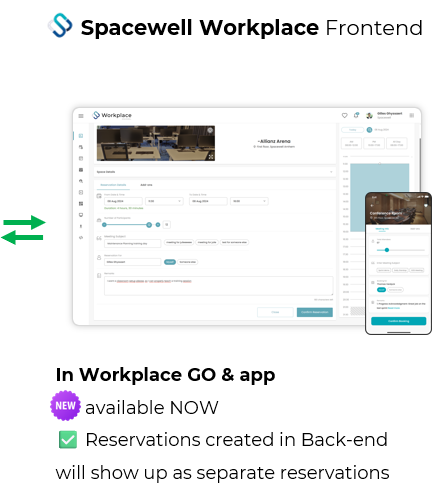The width and height of the screenshot is (432, 491).
Task: Open favorites via the heart icon in header
Action: [345, 115]
